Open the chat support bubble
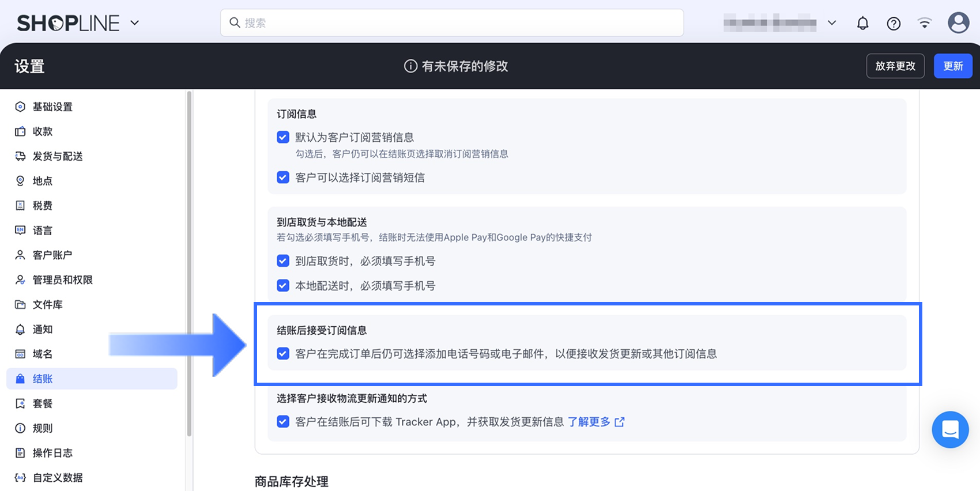Image resolution: width=980 pixels, height=491 pixels. pyautogui.click(x=950, y=429)
